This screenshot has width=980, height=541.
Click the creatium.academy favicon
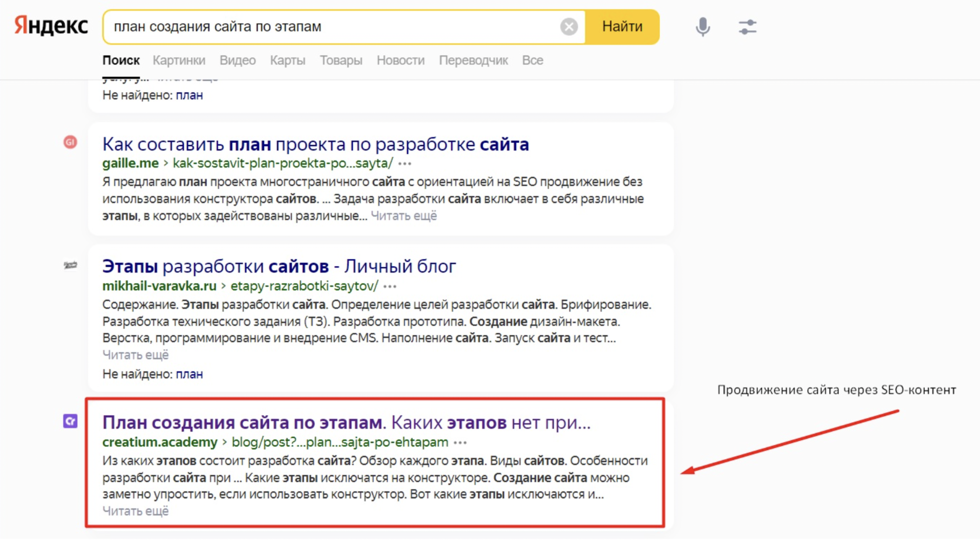(70, 421)
